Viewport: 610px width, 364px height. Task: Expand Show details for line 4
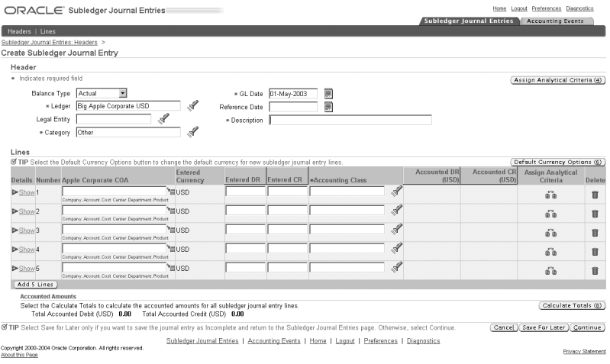click(x=24, y=250)
